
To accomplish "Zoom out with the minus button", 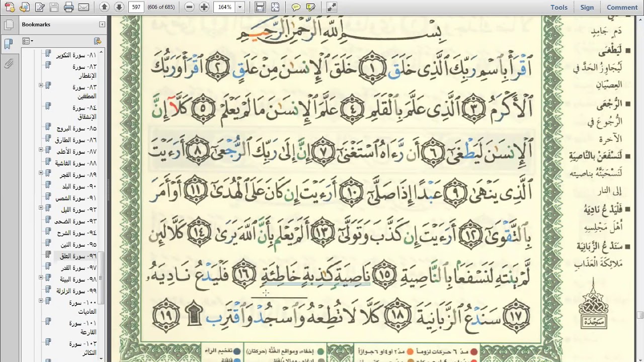I will tap(189, 7).
